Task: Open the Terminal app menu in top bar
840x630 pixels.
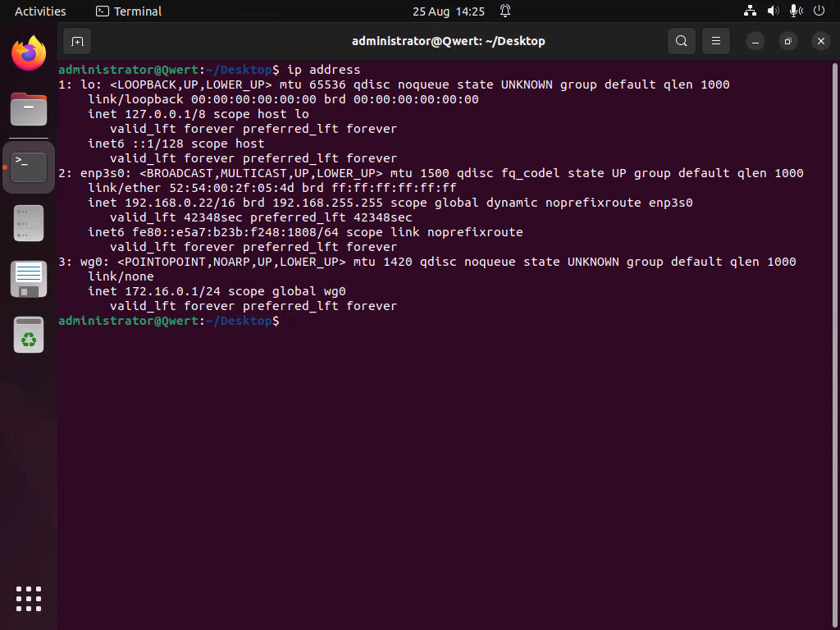Action: (129, 11)
